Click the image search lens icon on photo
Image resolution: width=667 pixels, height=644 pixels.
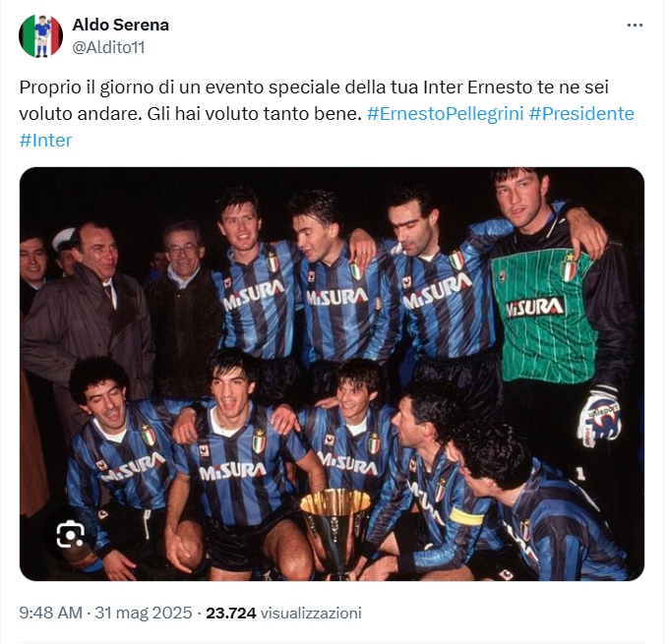pyautogui.click(x=70, y=534)
